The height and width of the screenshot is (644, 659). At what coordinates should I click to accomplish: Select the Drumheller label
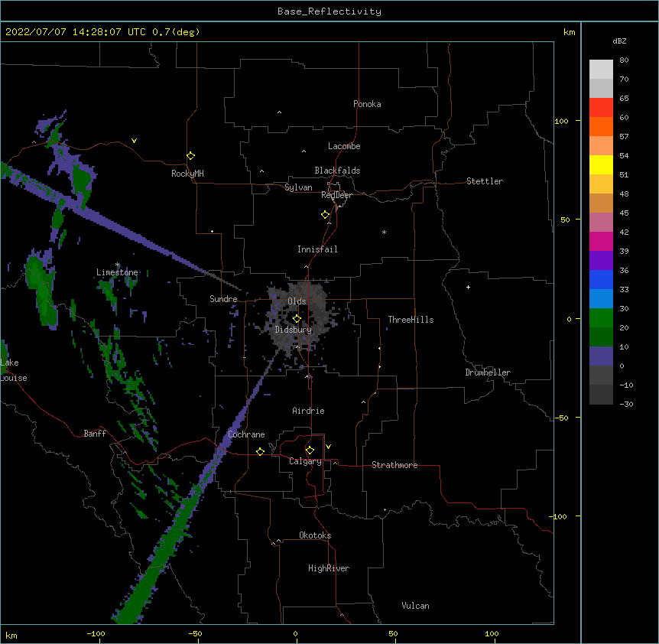(488, 372)
